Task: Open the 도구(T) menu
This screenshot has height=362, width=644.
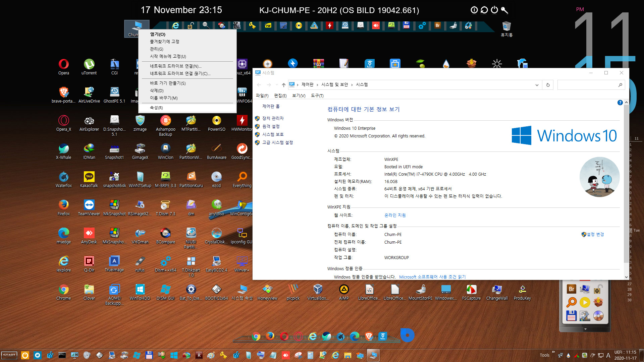Action: point(317,96)
